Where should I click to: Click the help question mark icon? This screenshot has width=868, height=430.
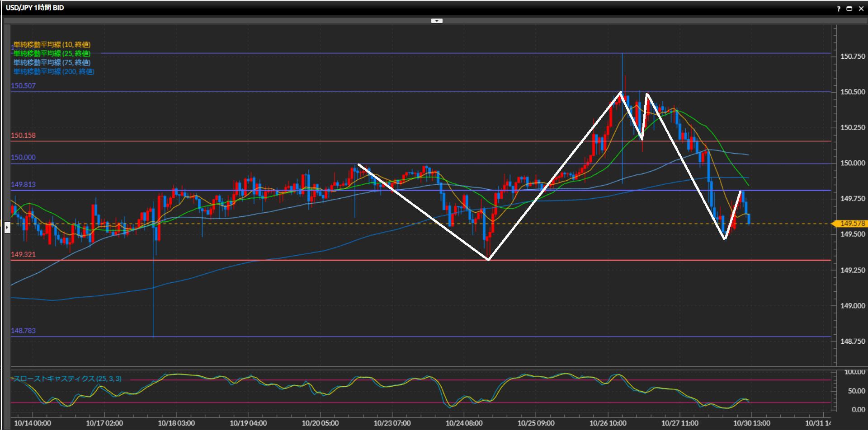pos(839,9)
